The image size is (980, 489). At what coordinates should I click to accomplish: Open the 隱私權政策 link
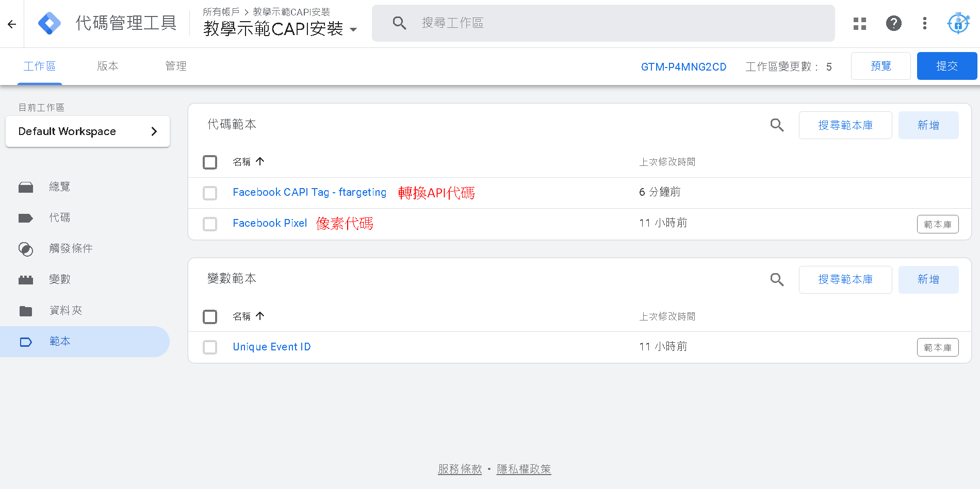[524, 469]
